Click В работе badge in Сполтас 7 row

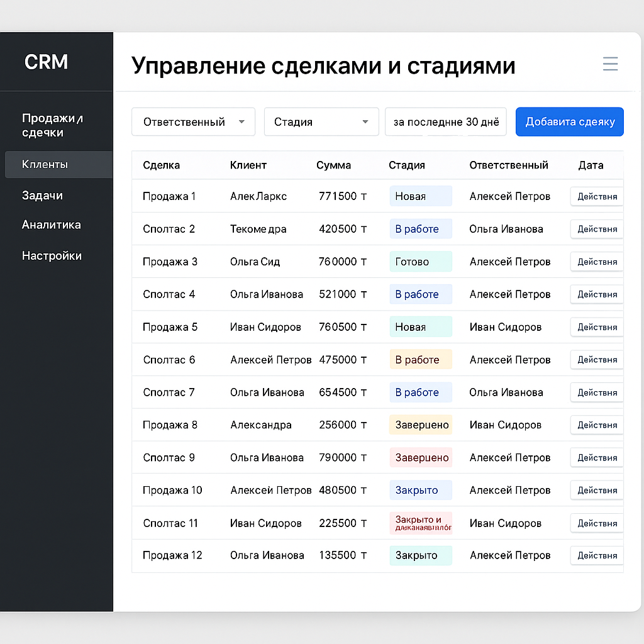click(421, 392)
